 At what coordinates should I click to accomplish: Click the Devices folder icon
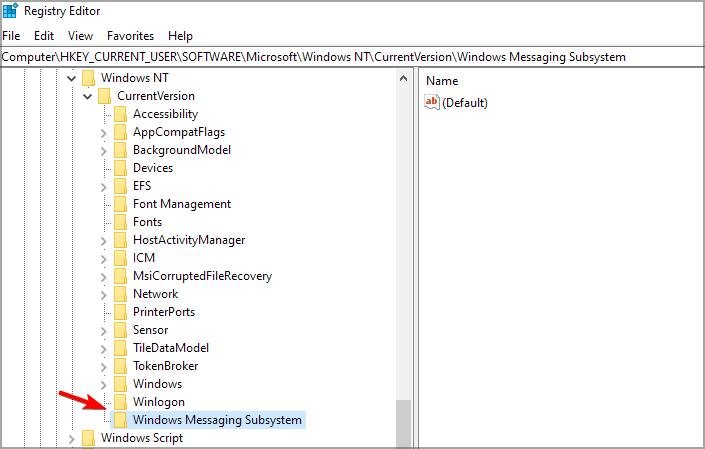coord(120,168)
